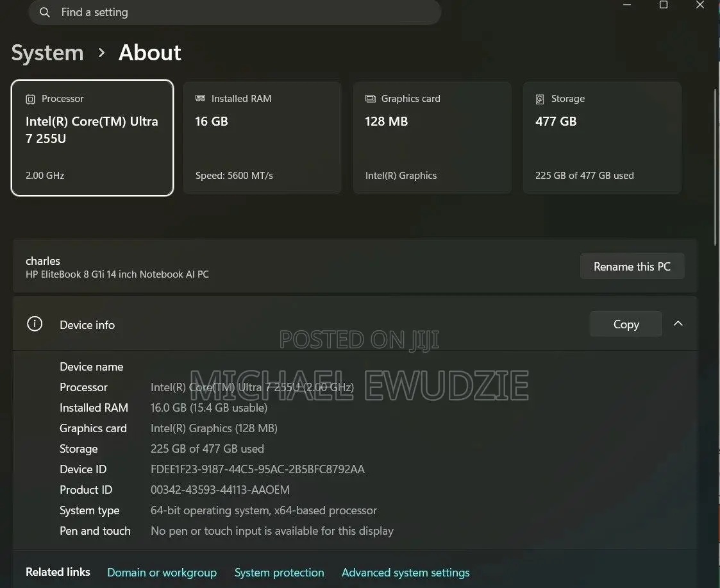
Task: Click 'Pen and touch' row label
Action: click(95, 531)
